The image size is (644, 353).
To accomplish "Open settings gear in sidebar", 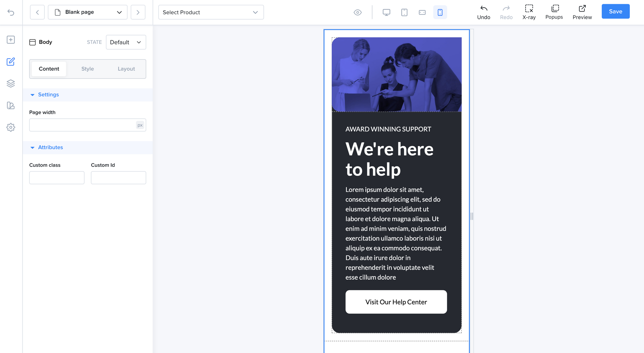I will (x=11, y=127).
